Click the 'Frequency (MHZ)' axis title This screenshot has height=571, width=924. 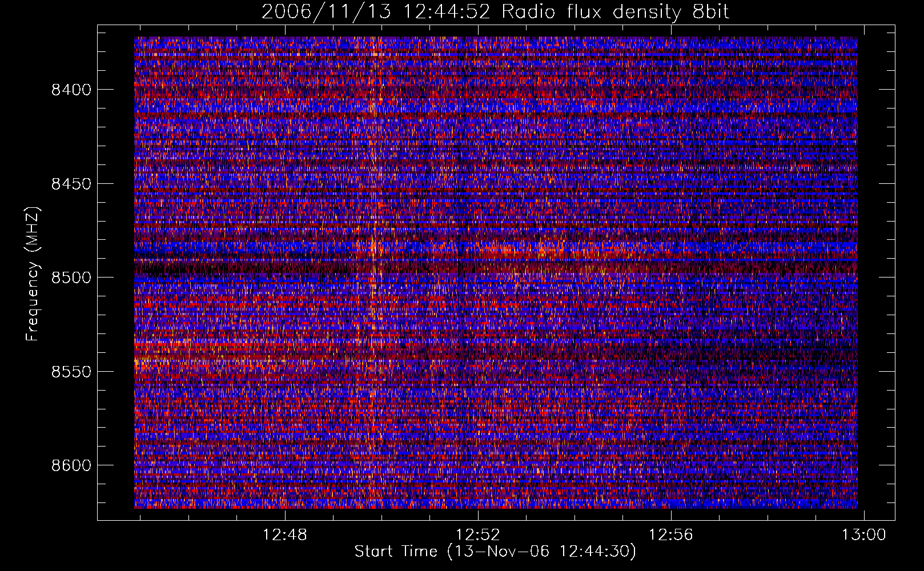click(33, 274)
